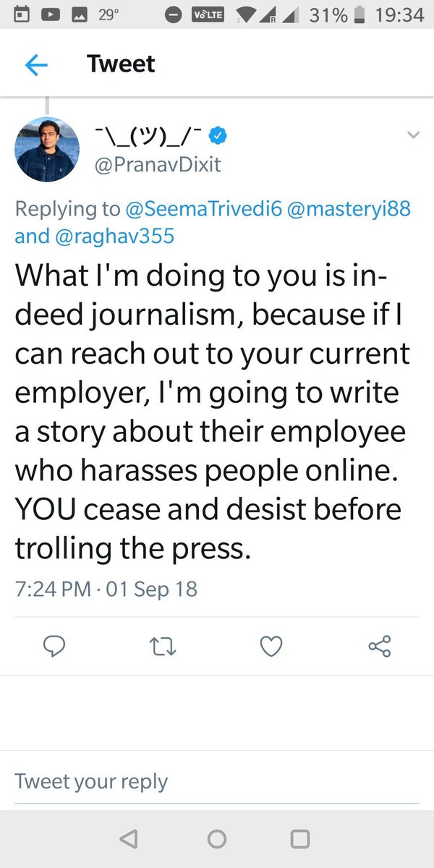434x868 pixels.
Task: Open tweet options chevron dropdown
Action: [x=413, y=135]
